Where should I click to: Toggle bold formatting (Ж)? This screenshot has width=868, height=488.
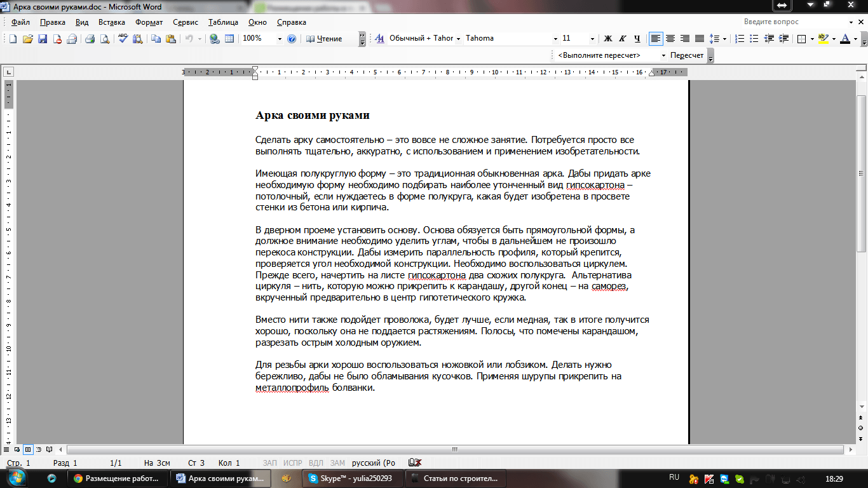[x=607, y=39]
